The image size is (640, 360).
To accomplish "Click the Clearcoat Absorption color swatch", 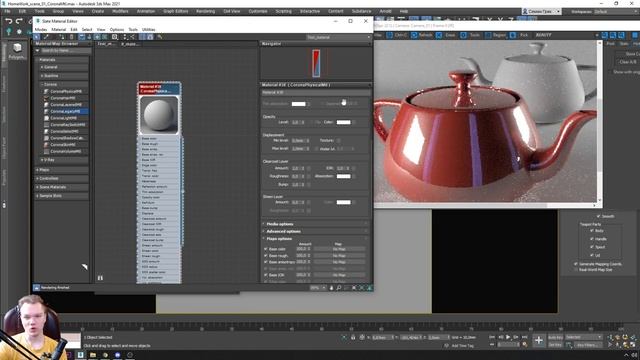I will (x=343, y=176).
